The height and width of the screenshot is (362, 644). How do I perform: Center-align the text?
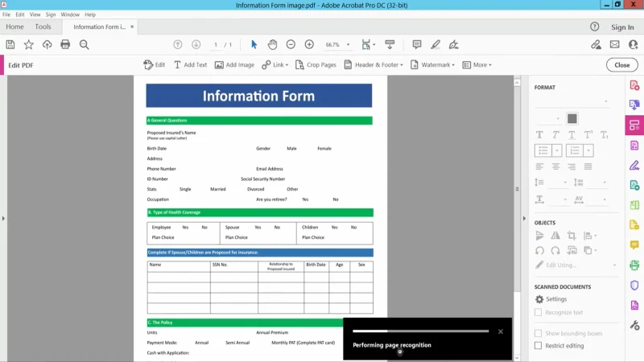[555, 167]
